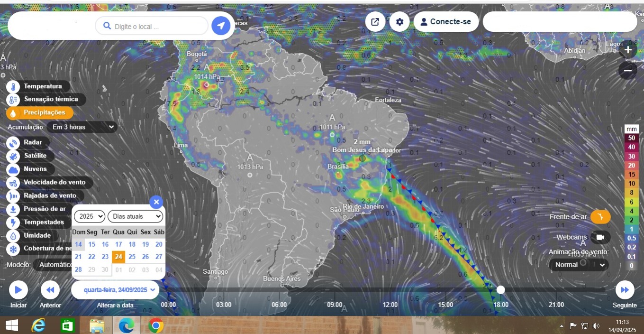Open settings gear icon
The height and width of the screenshot is (334, 644).
(399, 22)
